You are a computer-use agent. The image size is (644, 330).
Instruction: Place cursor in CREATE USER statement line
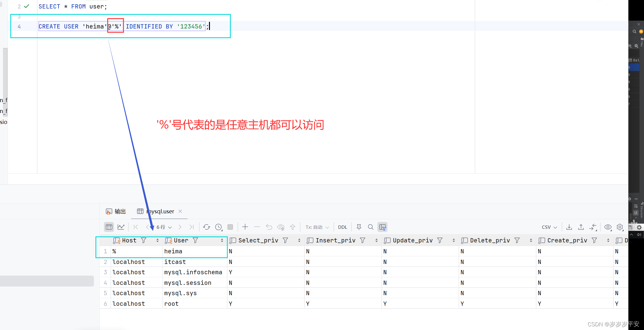point(124,26)
